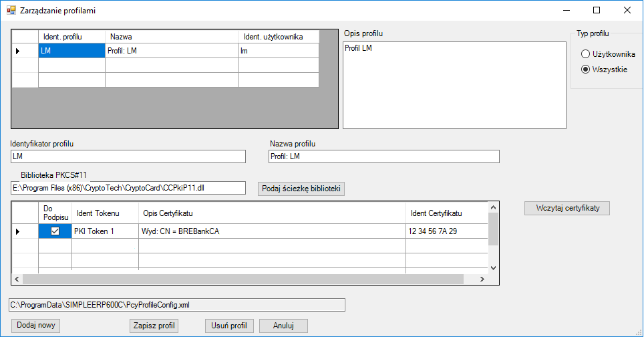This screenshot has width=644, height=337.
Task: Click the 'Wyd: CN = BREBankCA' cell
Action: click(273, 231)
